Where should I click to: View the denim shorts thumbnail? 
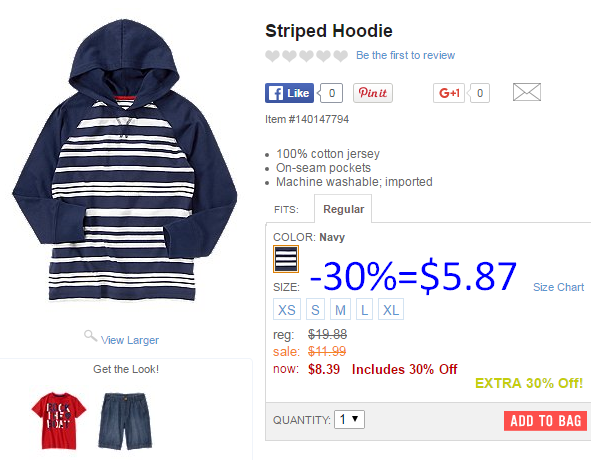coord(125,421)
